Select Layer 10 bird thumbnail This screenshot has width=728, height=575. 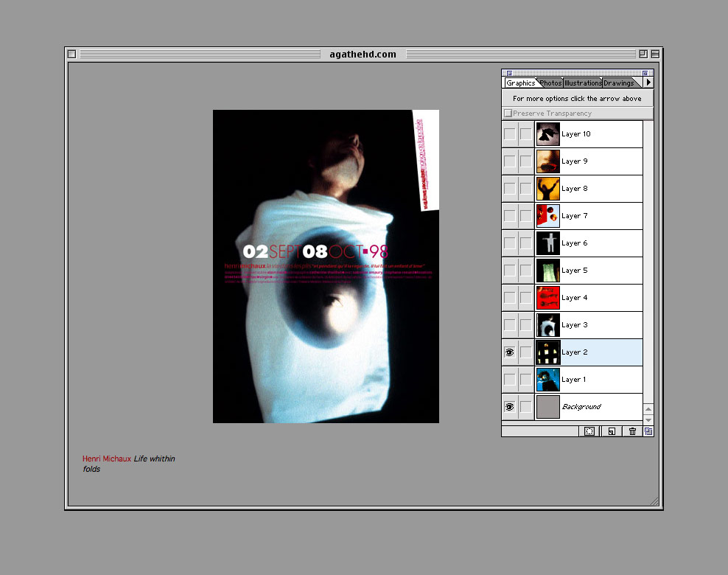point(548,134)
